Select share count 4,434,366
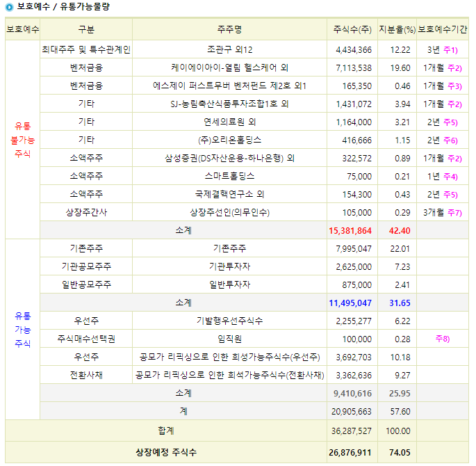 click(x=354, y=50)
